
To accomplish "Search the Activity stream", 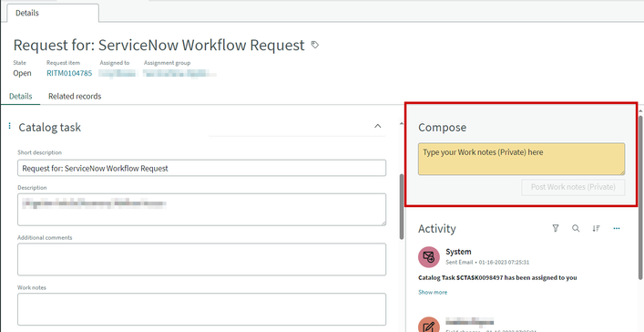I will pyautogui.click(x=576, y=228).
